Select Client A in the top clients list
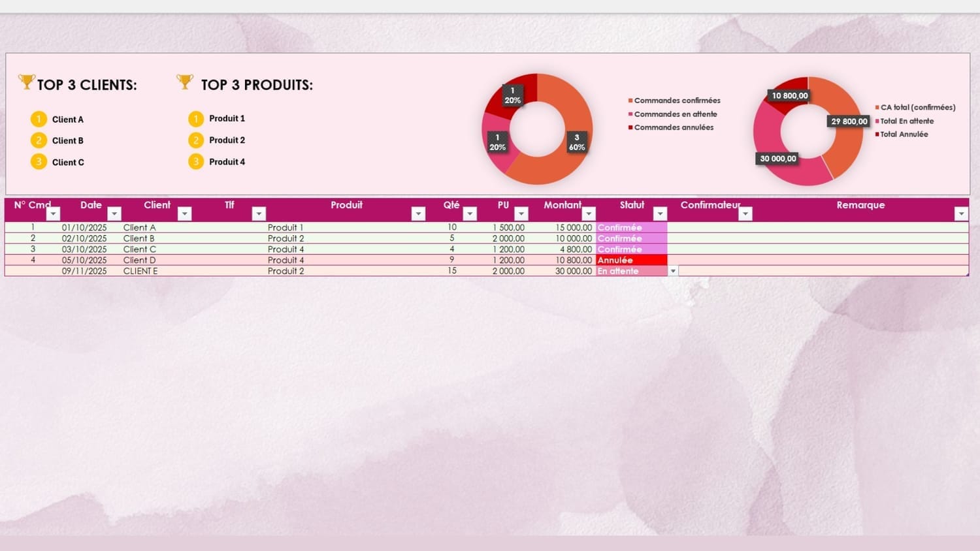Viewport: 980px width, 551px height. 68,119
